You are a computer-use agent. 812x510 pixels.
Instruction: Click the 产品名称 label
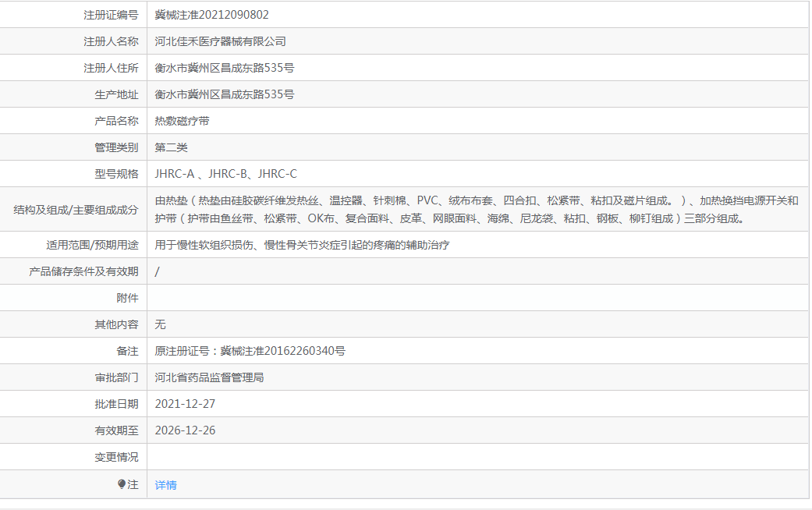point(116,121)
